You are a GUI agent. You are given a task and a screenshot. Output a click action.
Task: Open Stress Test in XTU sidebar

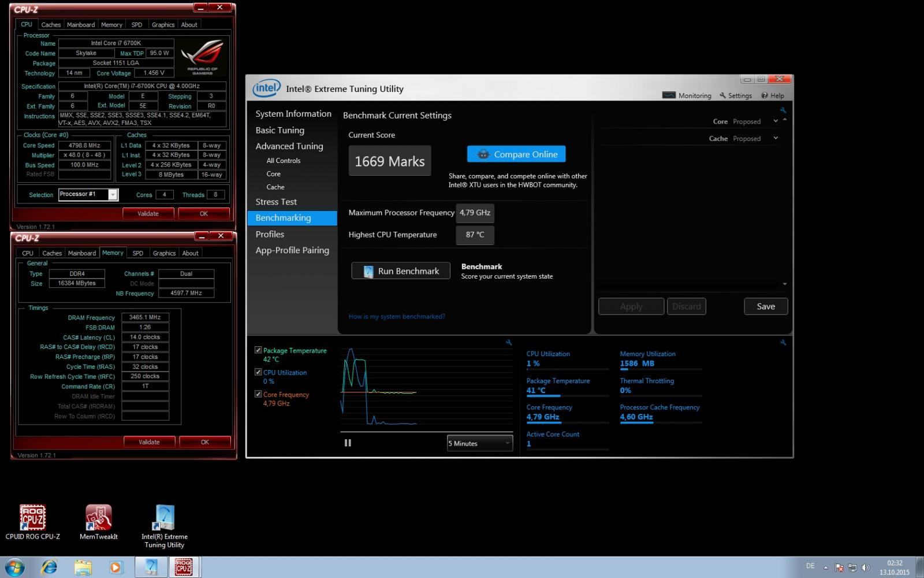tap(276, 202)
